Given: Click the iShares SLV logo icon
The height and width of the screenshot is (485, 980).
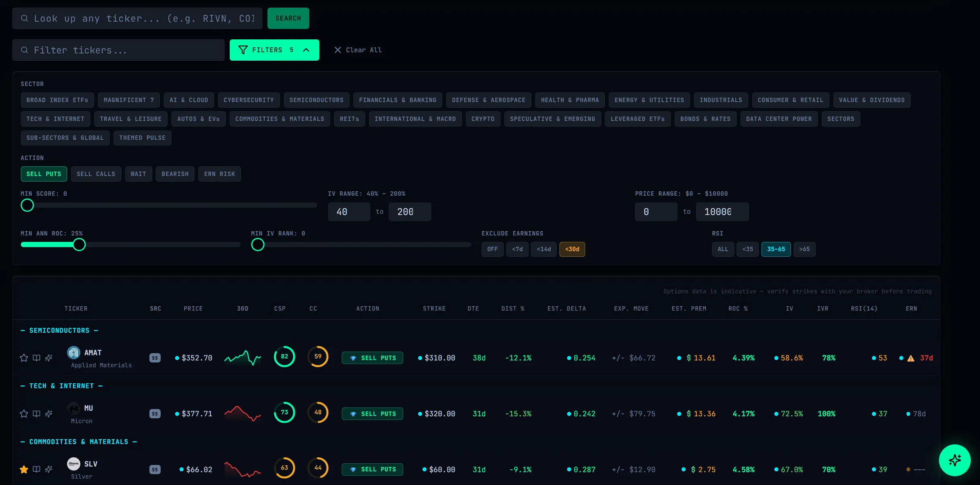Looking at the screenshot, I should pyautogui.click(x=73, y=464).
